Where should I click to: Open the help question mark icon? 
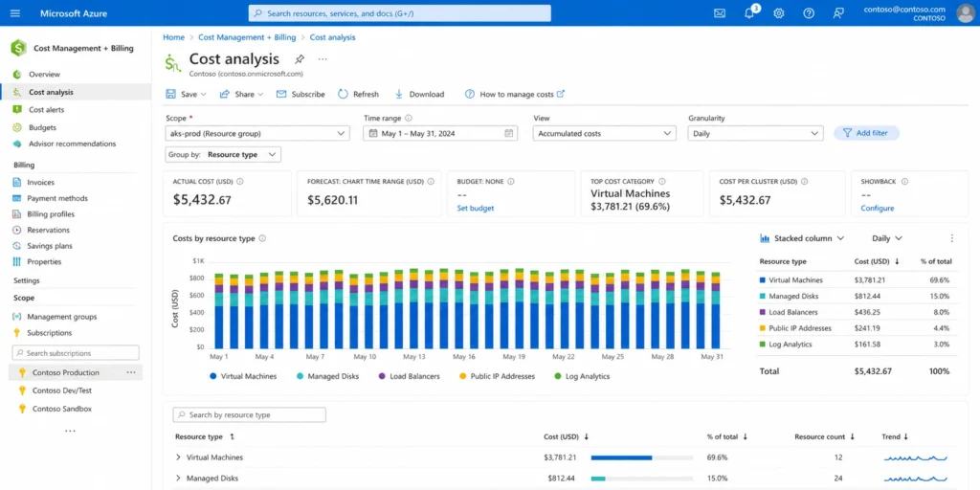click(x=809, y=13)
